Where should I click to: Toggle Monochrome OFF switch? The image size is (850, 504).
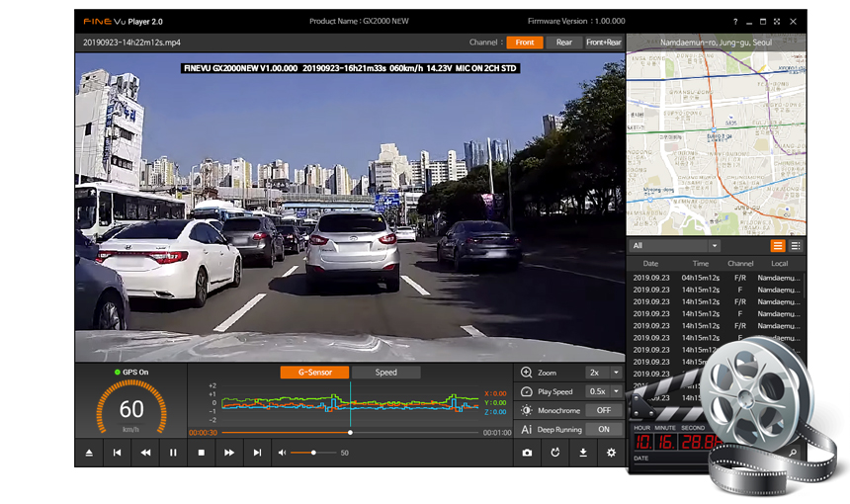[603, 410]
